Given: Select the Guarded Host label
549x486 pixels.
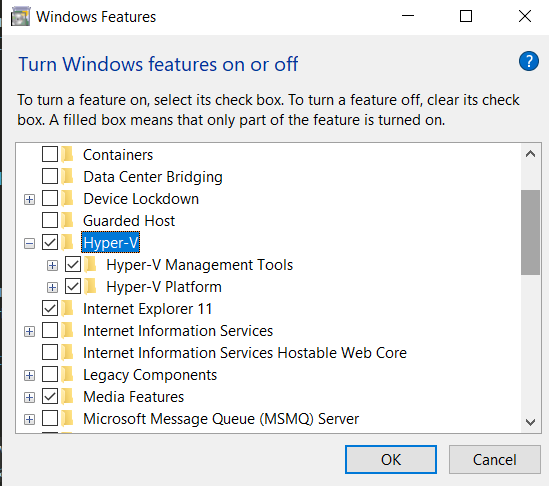Looking at the screenshot, I should [x=129, y=221].
